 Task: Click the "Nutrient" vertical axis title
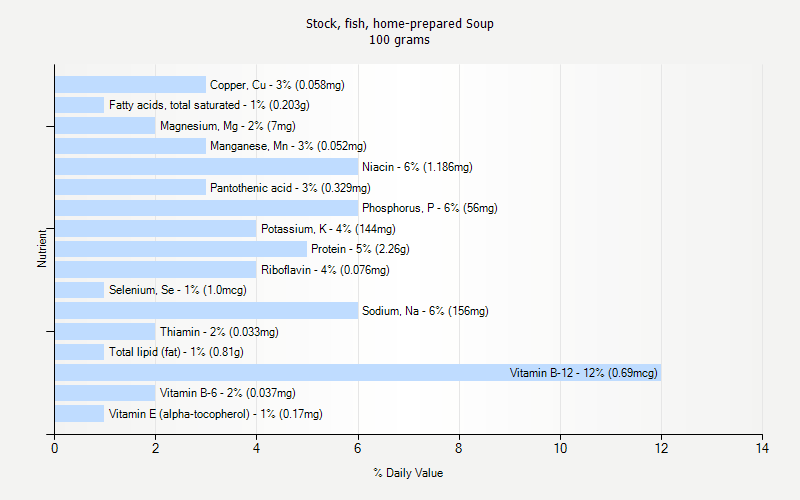(41, 248)
